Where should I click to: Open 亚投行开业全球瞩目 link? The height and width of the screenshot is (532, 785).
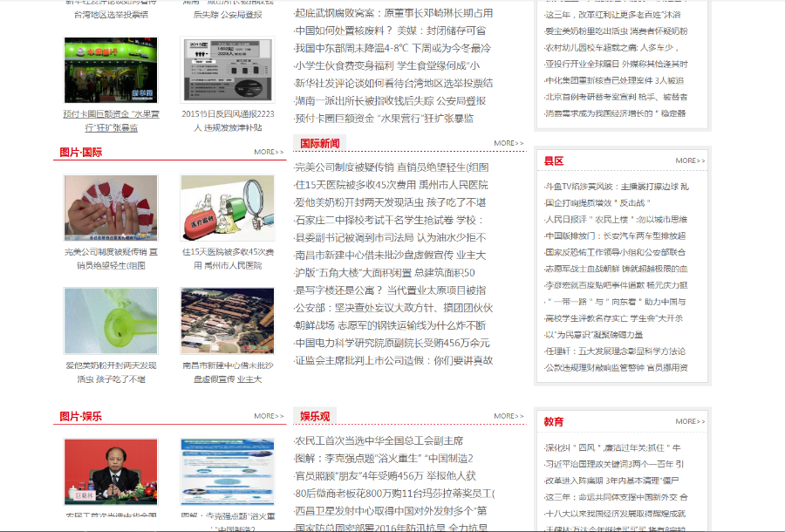point(617,64)
